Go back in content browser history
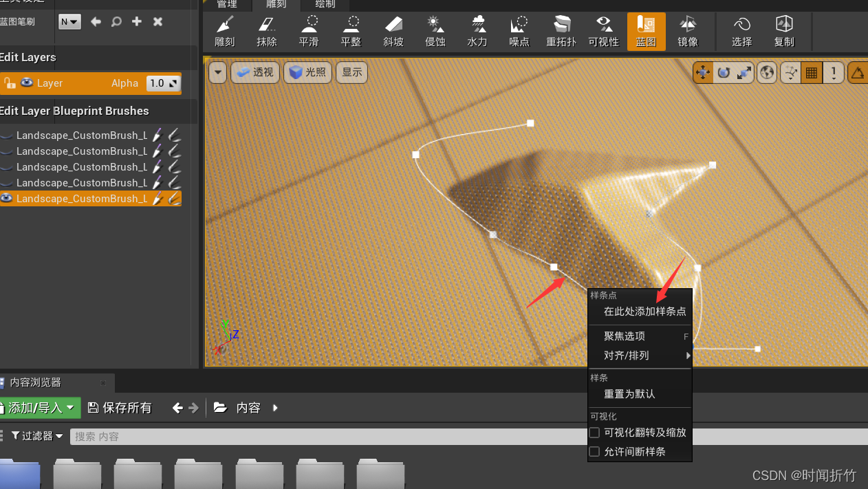 (177, 408)
